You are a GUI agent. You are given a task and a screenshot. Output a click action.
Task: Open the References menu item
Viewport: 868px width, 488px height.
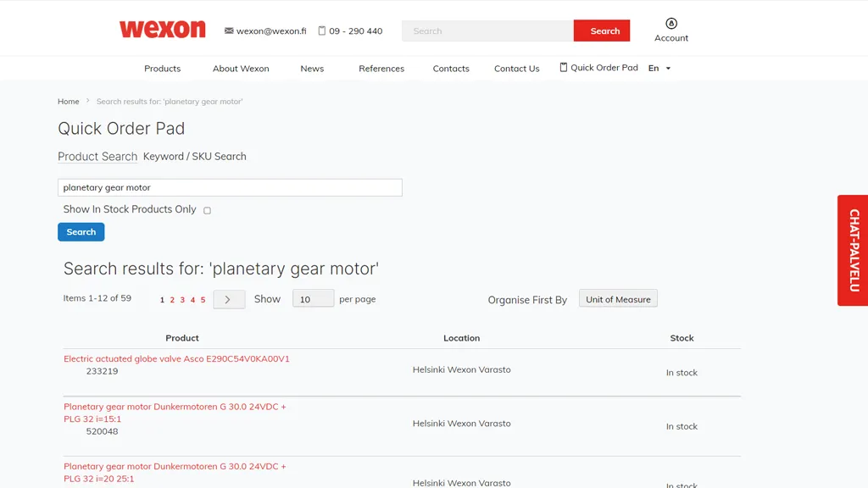[x=381, y=69]
